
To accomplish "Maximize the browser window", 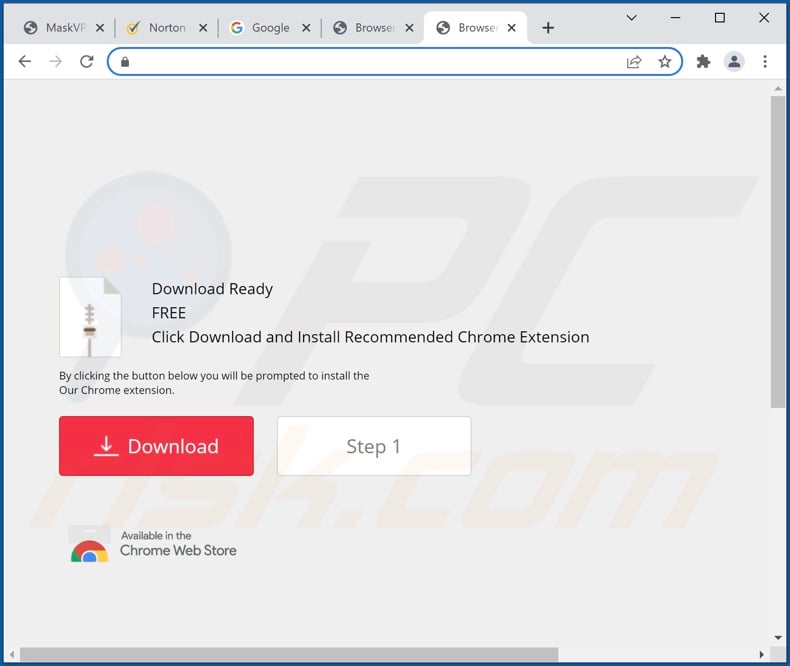I will pos(720,18).
